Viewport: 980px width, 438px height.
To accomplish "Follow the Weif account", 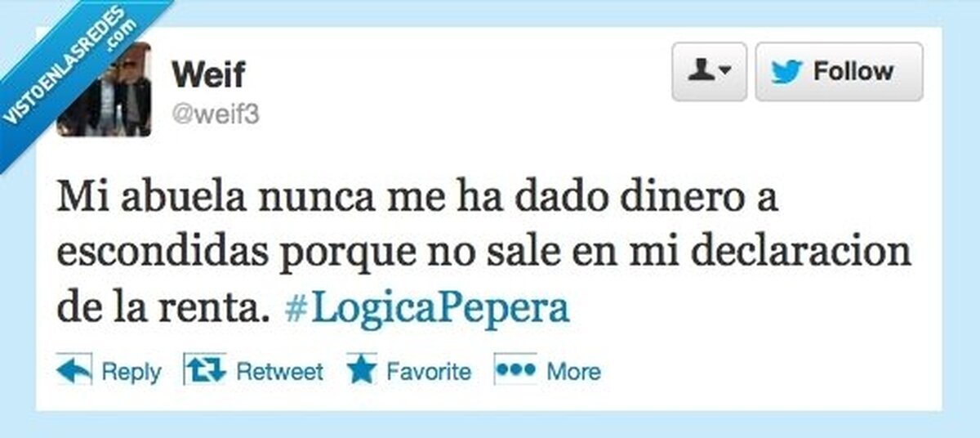I will [x=839, y=72].
